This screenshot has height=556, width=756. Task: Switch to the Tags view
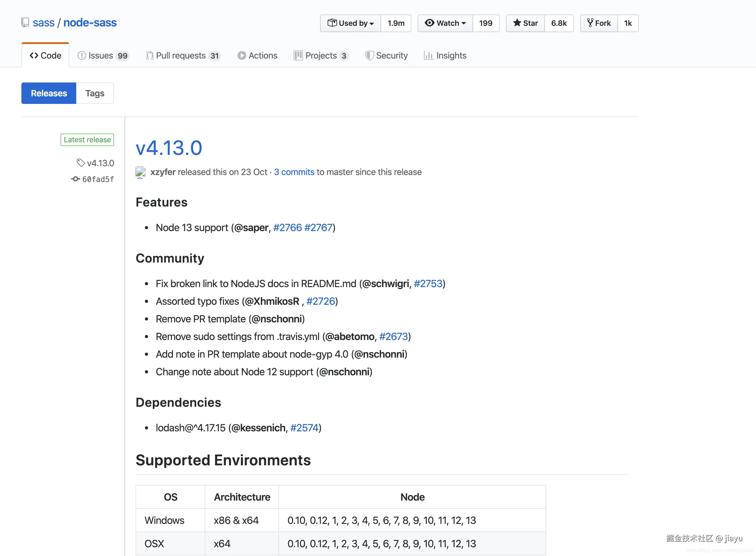click(x=94, y=93)
